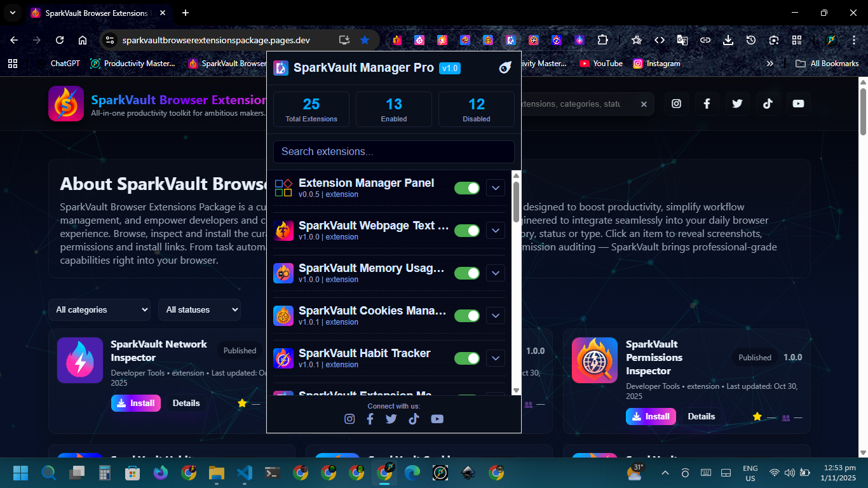
Task: Click the YouTube icon in popup footer
Action: pos(437,419)
